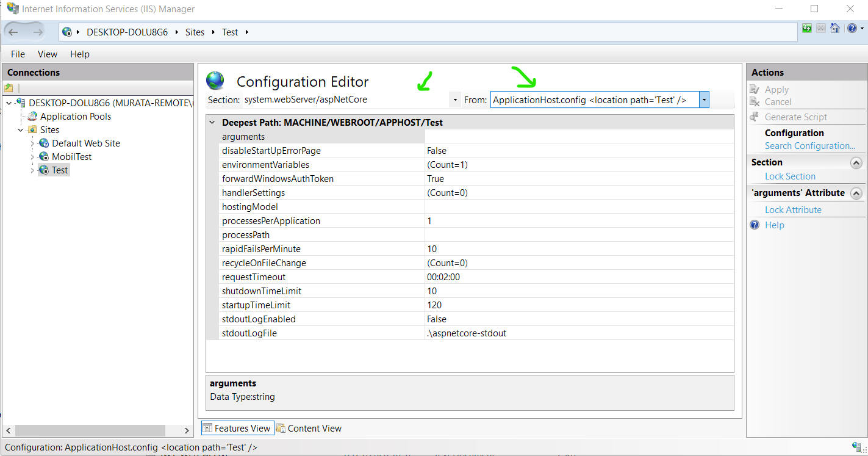Click the status bar network icon
868x456 pixels.
coord(857,447)
